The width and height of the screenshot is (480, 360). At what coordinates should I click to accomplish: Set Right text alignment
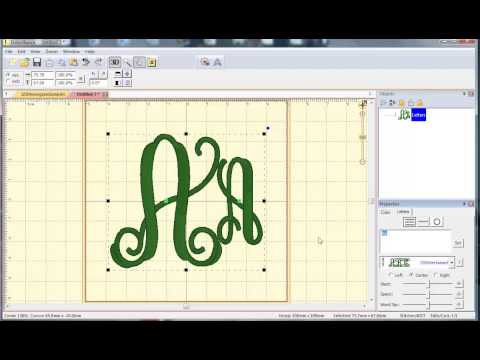pyautogui.click(x=442, y=275)
